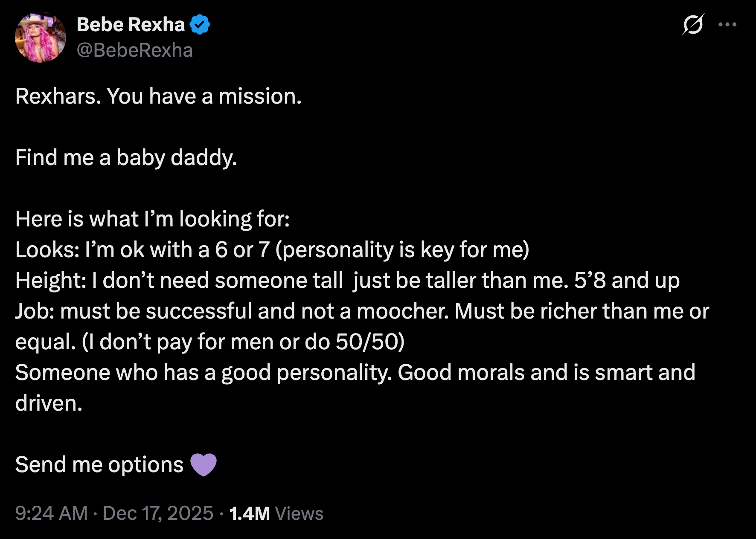
Task: Open Bebe Rexha's profile avatar
Action: pos(41,38)
